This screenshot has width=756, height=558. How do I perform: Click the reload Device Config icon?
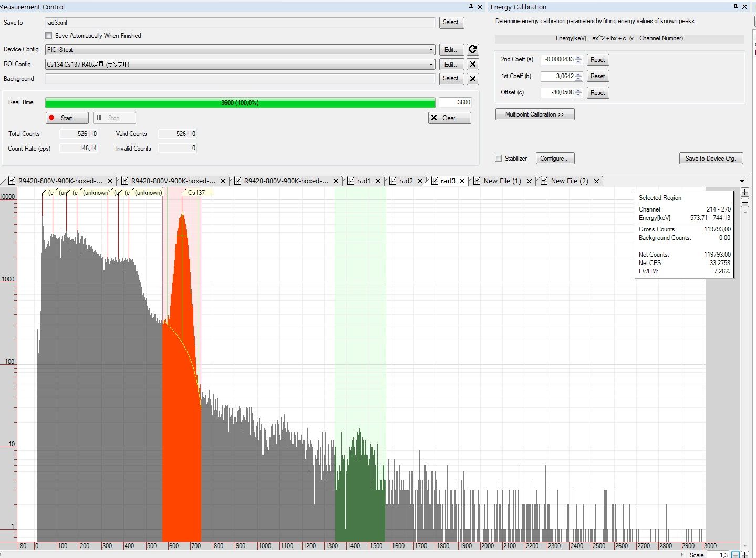click(x=472, y=49)
